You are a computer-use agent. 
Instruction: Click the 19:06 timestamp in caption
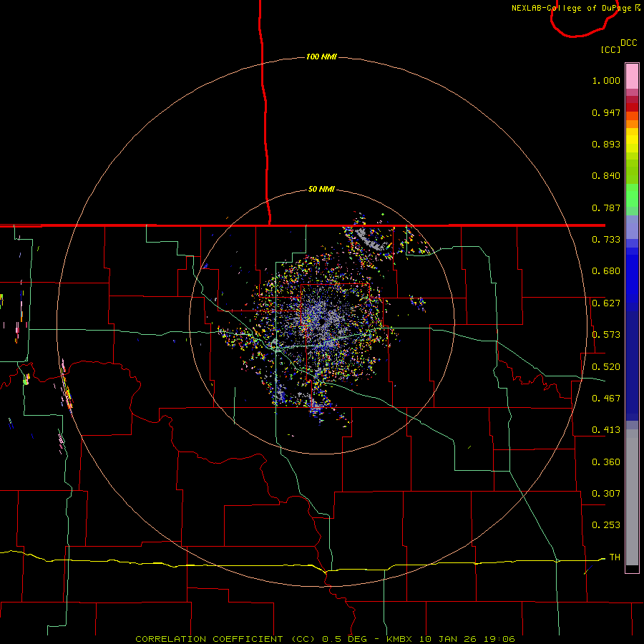coord(499,639)
